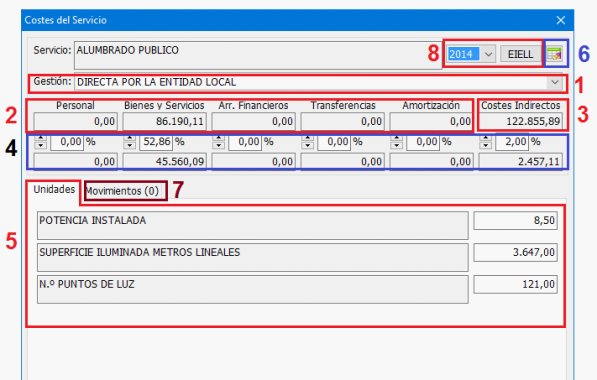Edit the POTENCIA INSTALADA value 8,50
The width and height of the screenshot is (597, 380).
click(516, 220)
